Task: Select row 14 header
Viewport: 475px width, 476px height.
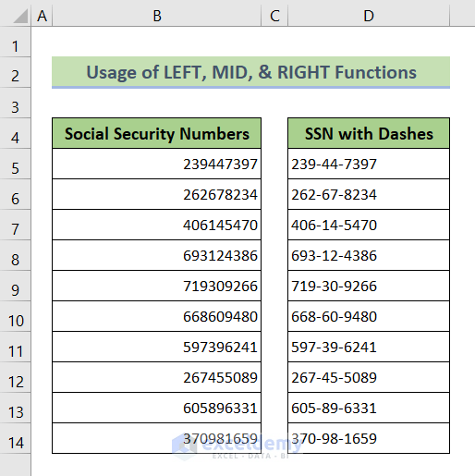Action: (16, 438)
